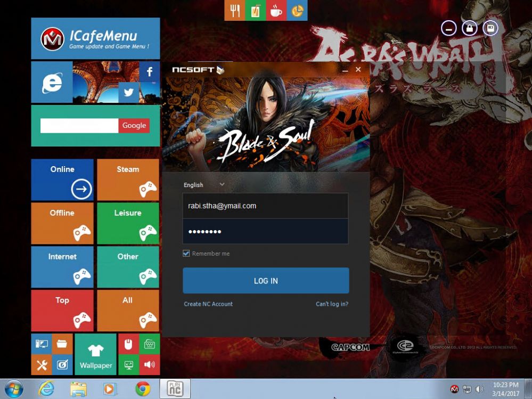Open the Create NC Account link
532x399 pixels.
[x=208, y=304]
